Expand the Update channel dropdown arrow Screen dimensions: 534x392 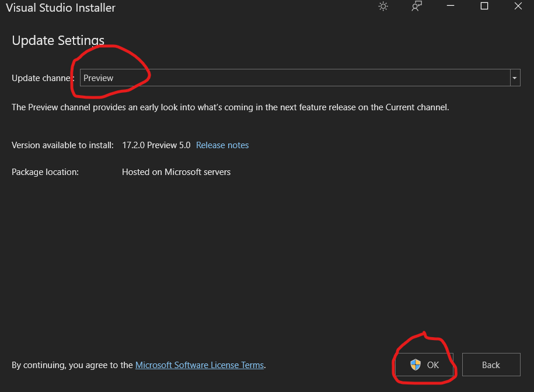[x=514, y=78]
